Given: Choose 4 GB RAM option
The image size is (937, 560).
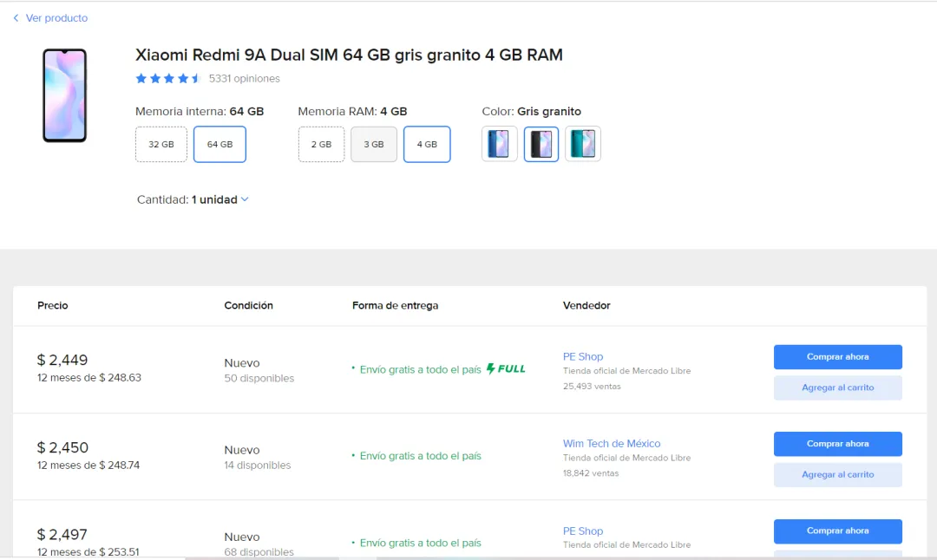Looking at the screenshot, I should (x=427, y=145).
